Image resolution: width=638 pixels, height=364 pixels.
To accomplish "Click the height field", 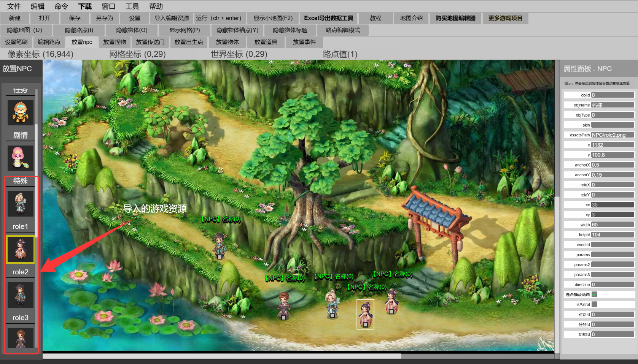I will (x=613, y=234).
